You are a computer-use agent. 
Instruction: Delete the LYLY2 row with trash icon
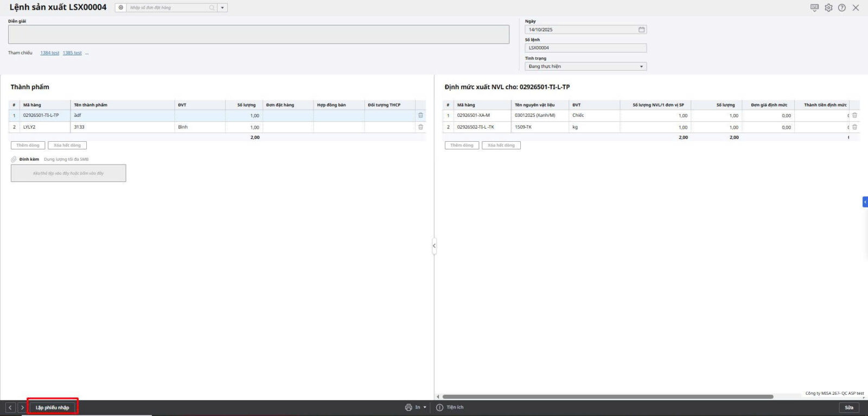click(420, 127)
